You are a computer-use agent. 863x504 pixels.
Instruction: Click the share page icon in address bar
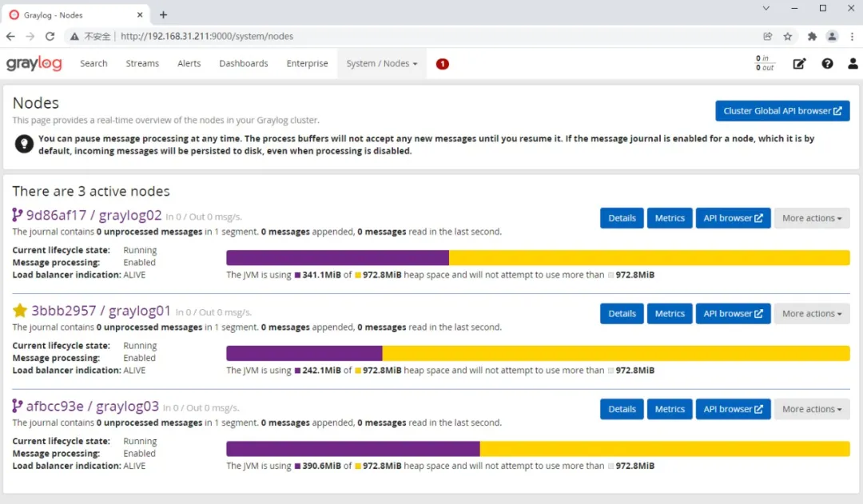point(768,36)
